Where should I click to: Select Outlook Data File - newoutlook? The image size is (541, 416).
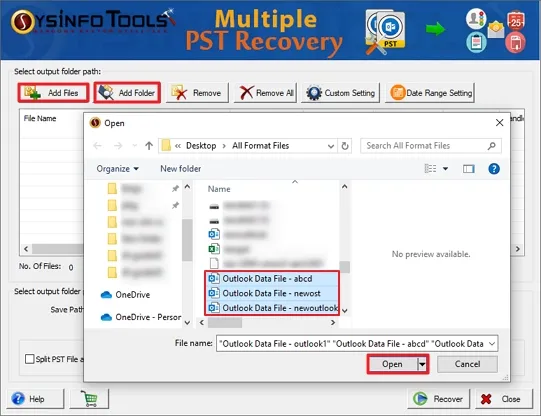point(272,308)
